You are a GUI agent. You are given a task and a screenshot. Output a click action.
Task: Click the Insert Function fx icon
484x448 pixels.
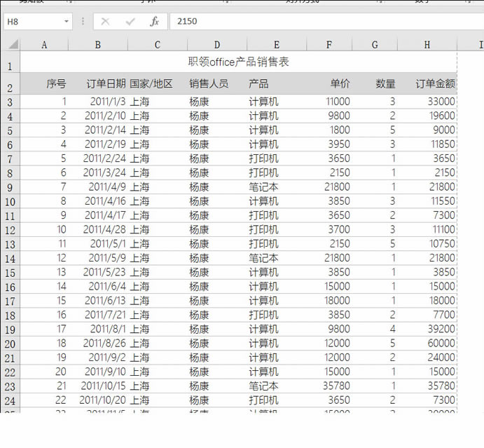click(154, 22)
